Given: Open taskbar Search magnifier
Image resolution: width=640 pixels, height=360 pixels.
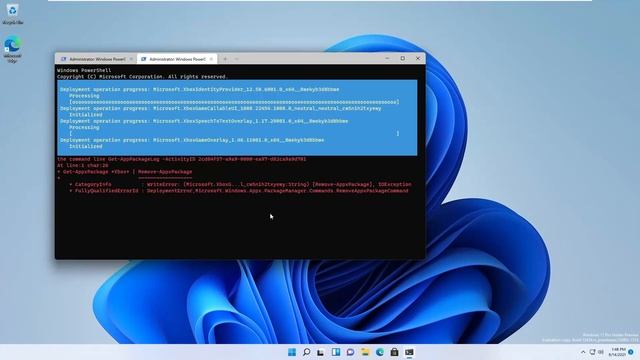Looking at the screenshot, I should pyautogui.click(x=306, y=352).
